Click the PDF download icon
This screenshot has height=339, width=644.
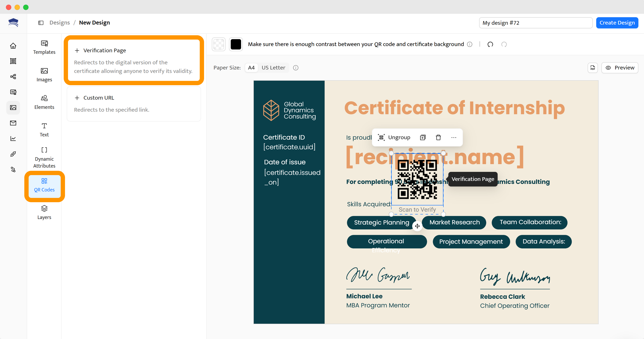coord(593,68)
